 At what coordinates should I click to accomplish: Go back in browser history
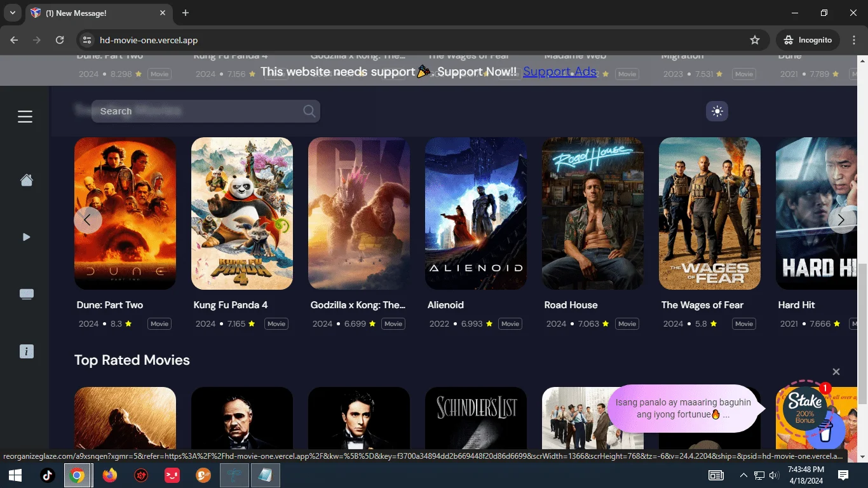(x=14, y=40)
